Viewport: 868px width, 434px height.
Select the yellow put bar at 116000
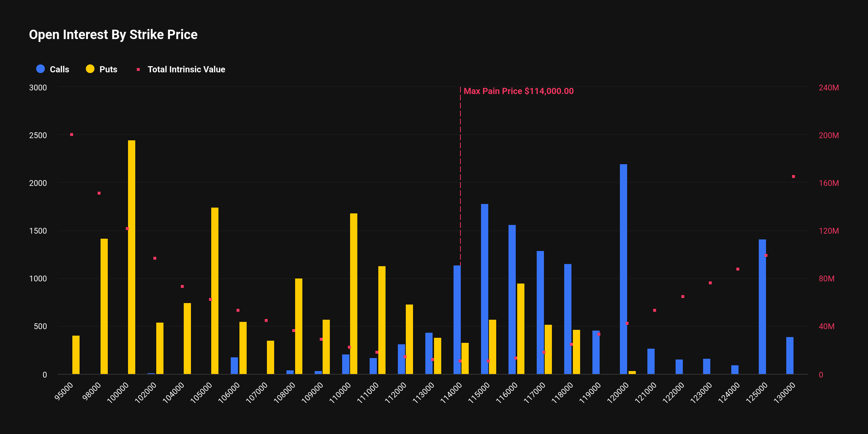coord(521,329)
